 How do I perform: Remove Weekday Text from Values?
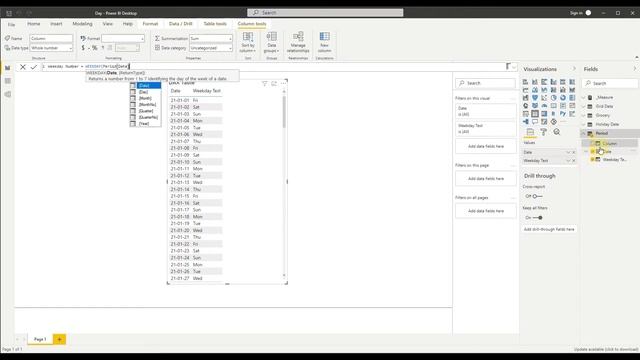(573, 161)
